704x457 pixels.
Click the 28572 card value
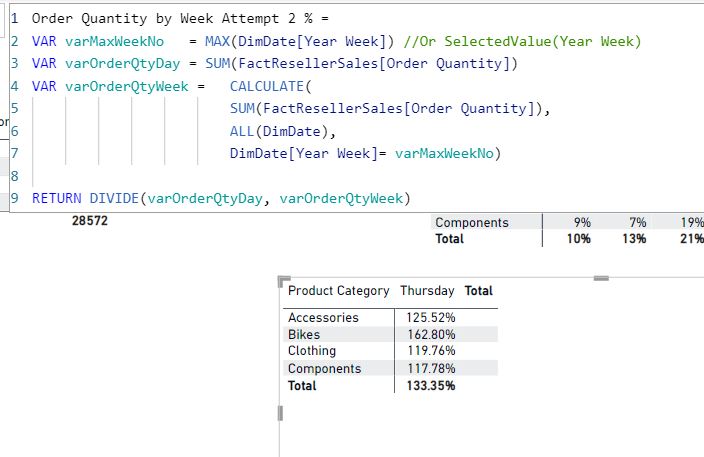pos(90,221)
